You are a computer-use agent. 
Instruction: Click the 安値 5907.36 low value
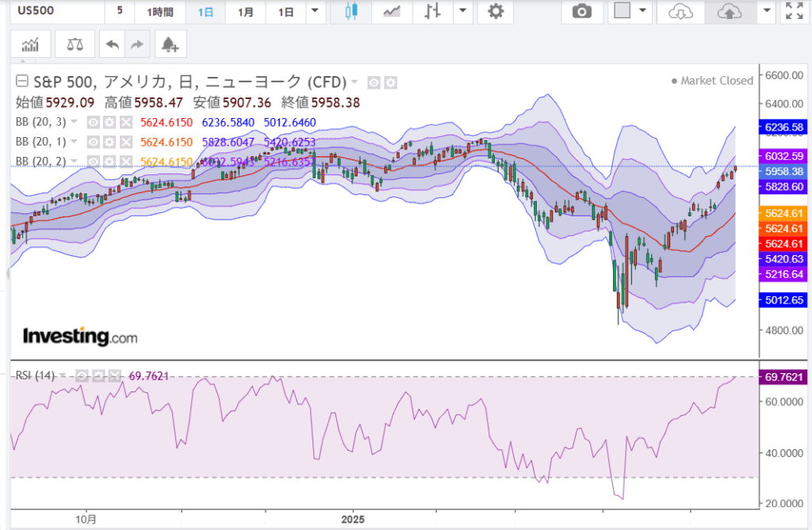pyautogui.click(x=232, y=102)
